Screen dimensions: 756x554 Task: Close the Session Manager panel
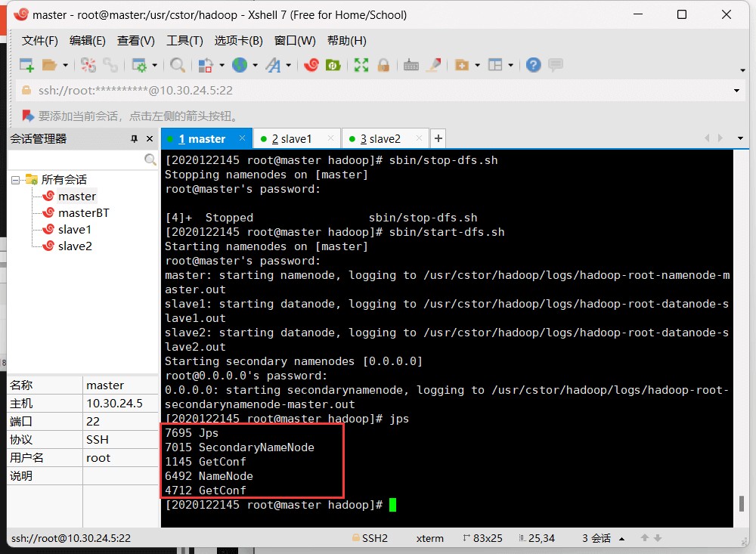[150, 139]
